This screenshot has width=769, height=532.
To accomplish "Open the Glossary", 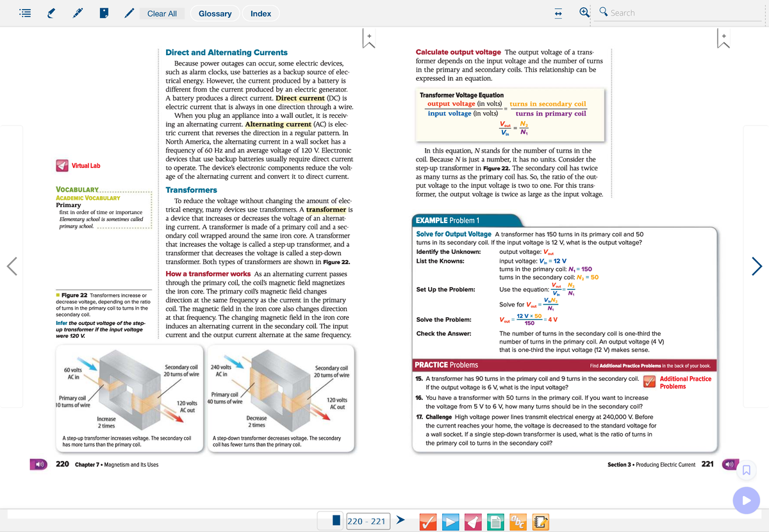I will click(215, 13).
